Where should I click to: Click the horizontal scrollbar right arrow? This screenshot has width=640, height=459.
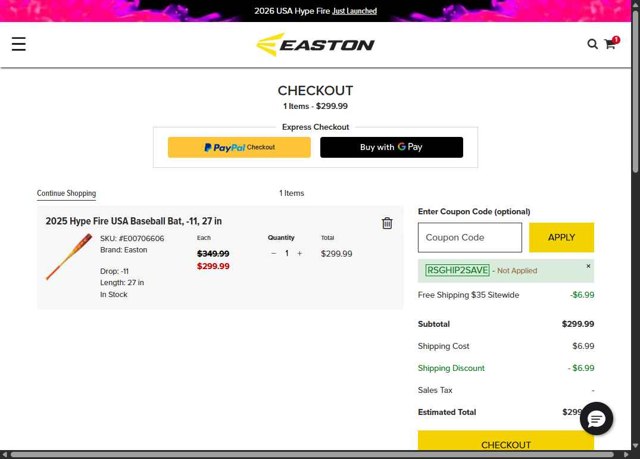(626, 455)
